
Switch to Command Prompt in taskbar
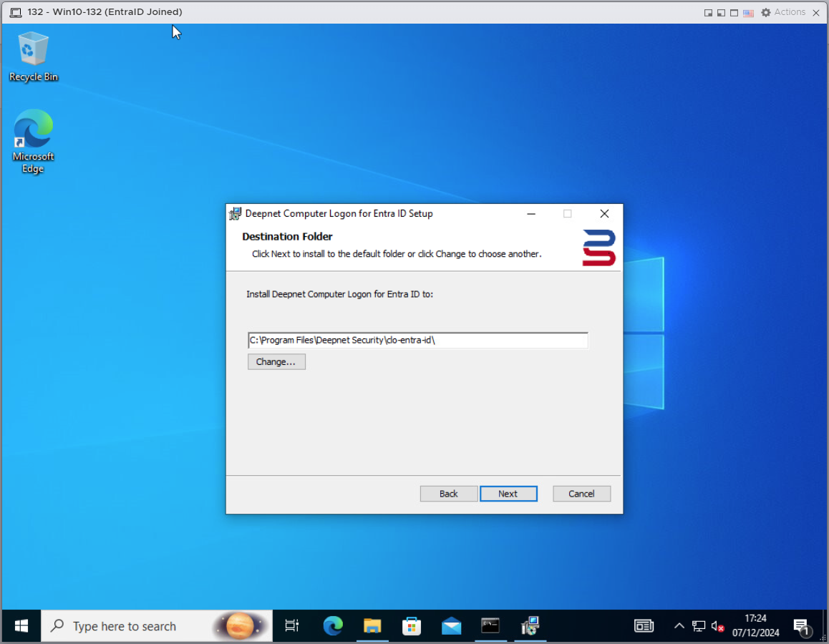490,626
